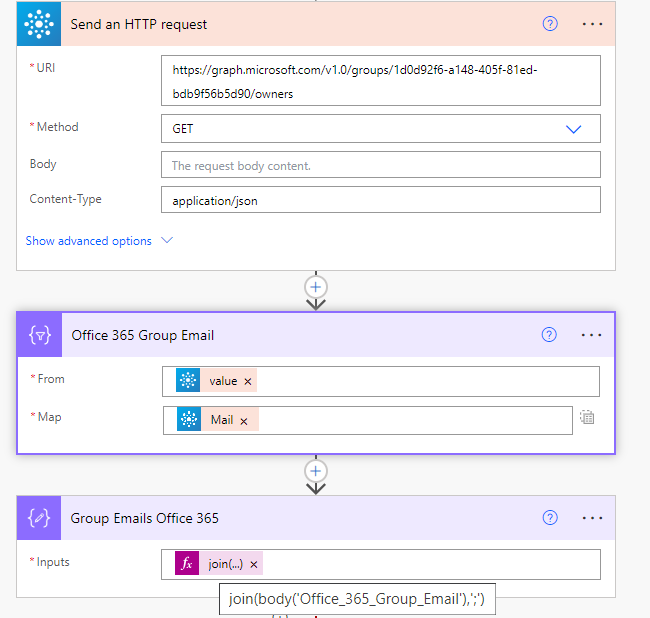Open help for Send an HTTP request
650x618 pixels.
(550, 24)
